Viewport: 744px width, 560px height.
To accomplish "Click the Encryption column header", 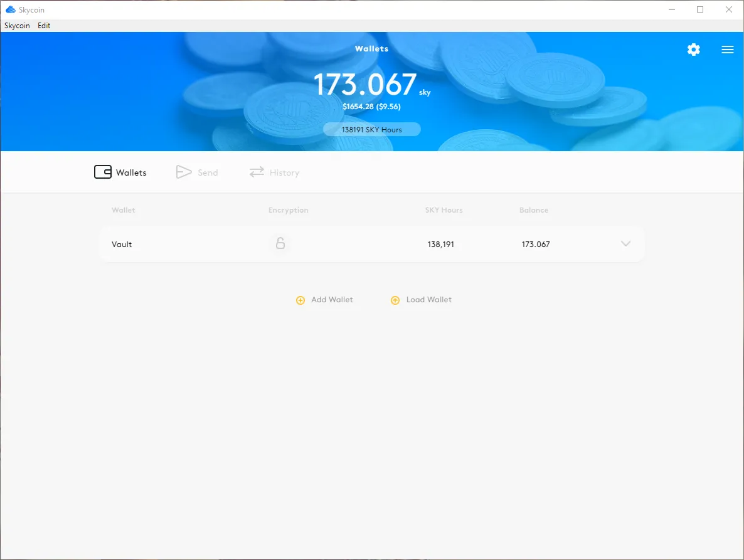I will 289,210.
